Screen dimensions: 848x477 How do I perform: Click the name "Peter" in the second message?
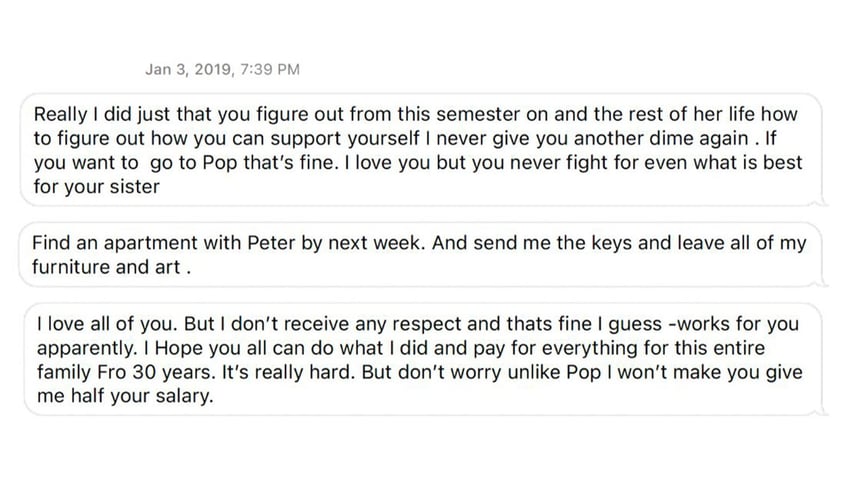click(271, 243)
